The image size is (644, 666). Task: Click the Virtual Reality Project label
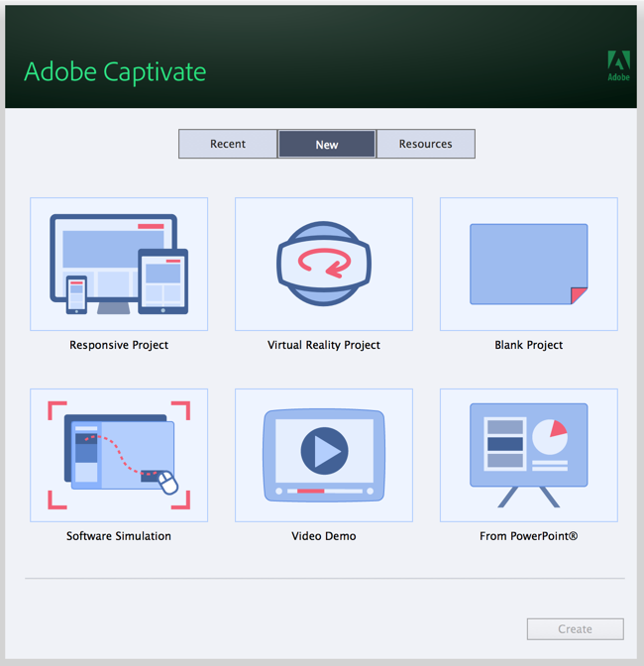coord(324,345)
